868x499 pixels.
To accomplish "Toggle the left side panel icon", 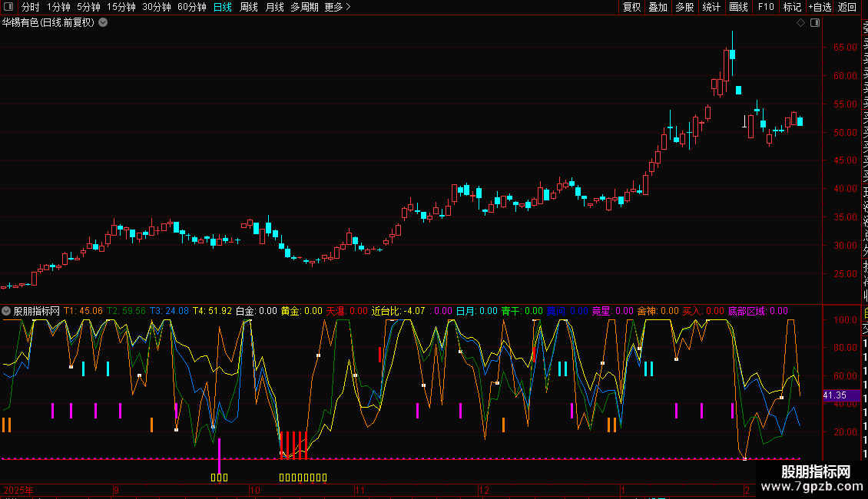I will point(8,7).
